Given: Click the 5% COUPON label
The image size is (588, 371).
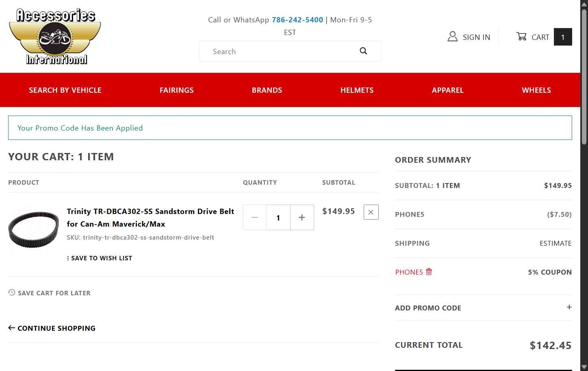Looking at the screenshot, I should 550,272.
